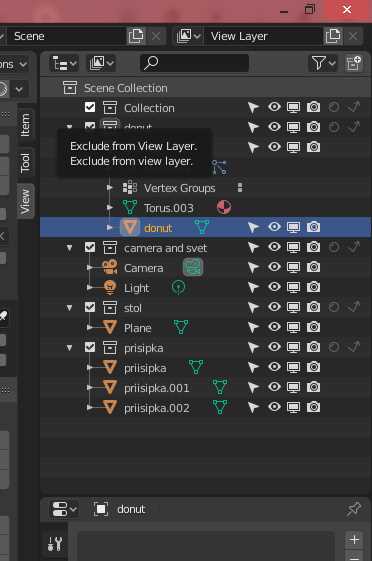The height and width of the screenshot is (561, 372).
Task: Click the Plane mesh data icon
Action: coord(181,327)
